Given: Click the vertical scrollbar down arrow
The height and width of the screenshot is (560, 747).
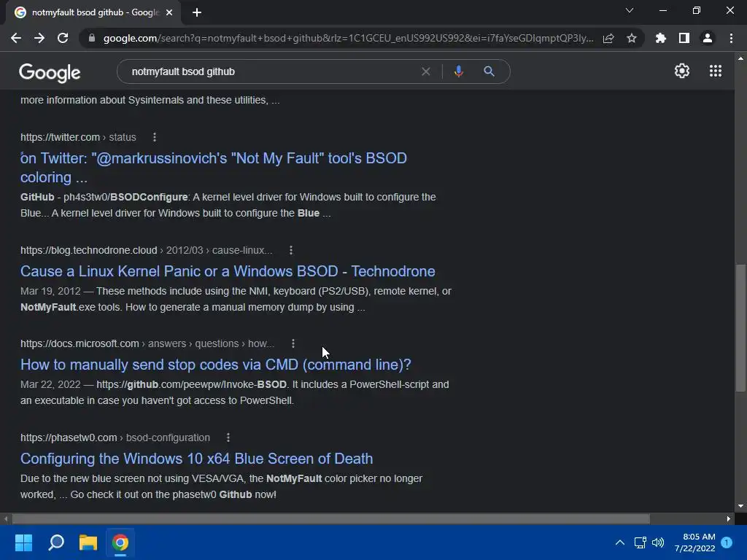Looking at the screenshot, I should (740, 506).
